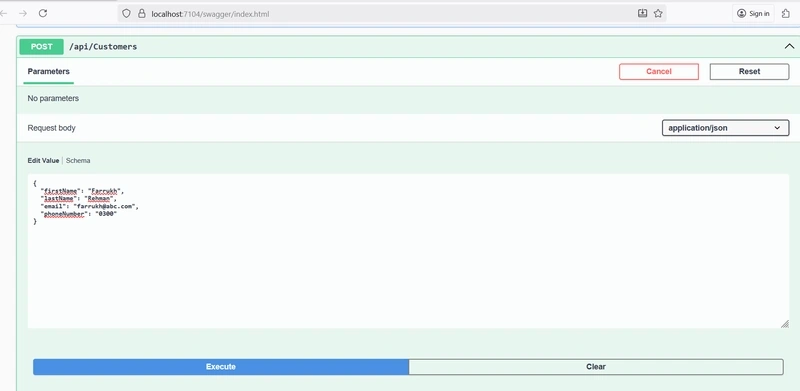The width and height of the screenshot is (800, 391).
Task: Select the Parameters tab
Action: click(x=48, y=71)
